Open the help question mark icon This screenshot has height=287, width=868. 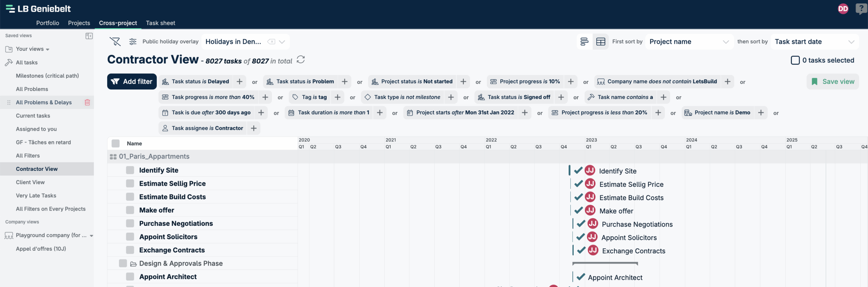[x=861, y=8]
